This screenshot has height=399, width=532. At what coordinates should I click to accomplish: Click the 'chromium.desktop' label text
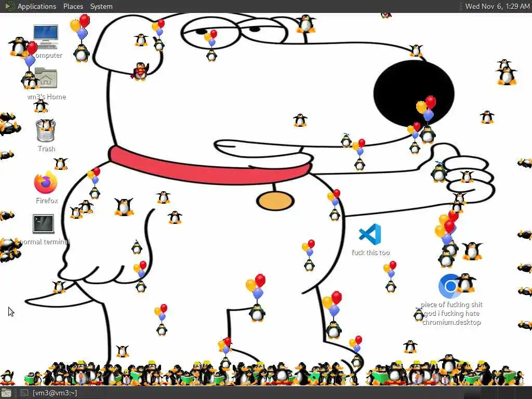(x=451, y=322)
